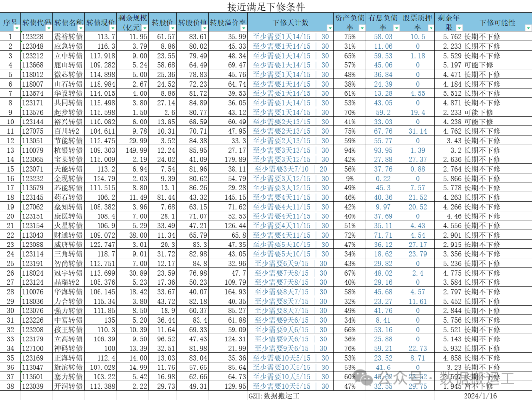Select 可能下修 in the 起步转债 row

(497, 113)
